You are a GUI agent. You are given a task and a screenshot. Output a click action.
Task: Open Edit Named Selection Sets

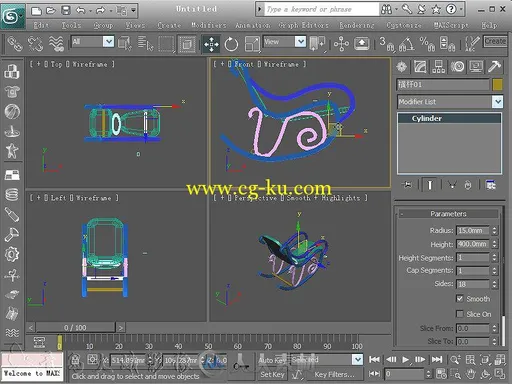471,44
